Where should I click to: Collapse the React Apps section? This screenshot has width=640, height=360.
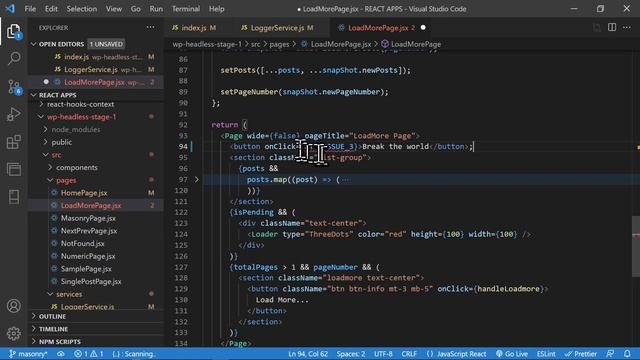[34, 95]
